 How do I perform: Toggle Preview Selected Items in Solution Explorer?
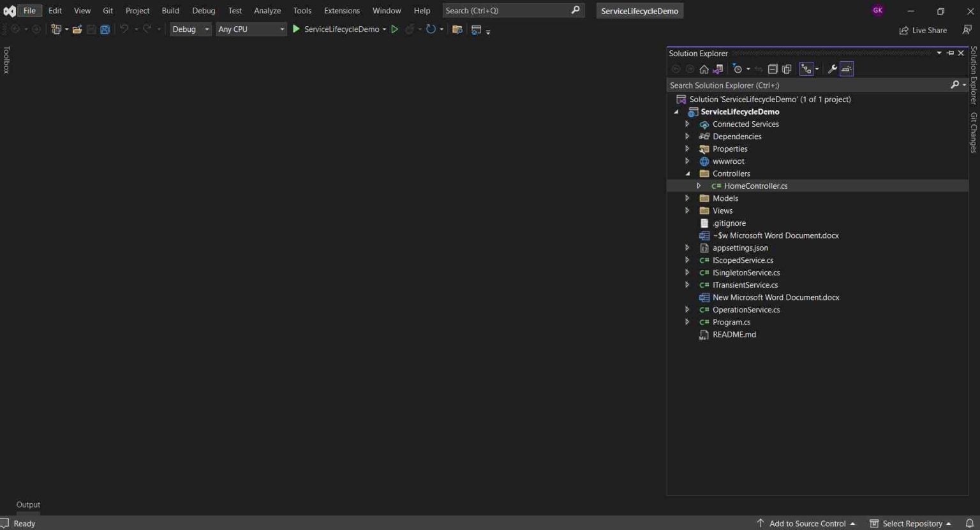click(x=846, y=69)
